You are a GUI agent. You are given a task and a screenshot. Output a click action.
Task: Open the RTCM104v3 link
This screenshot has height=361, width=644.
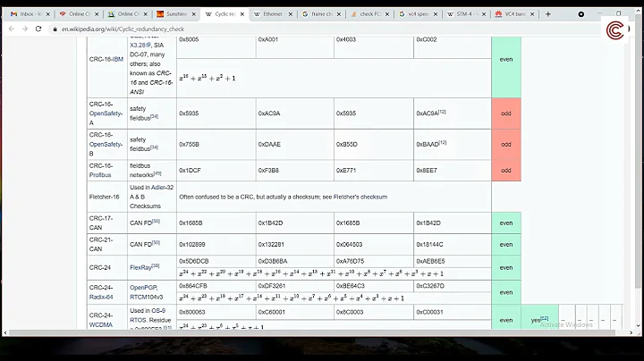146,297
